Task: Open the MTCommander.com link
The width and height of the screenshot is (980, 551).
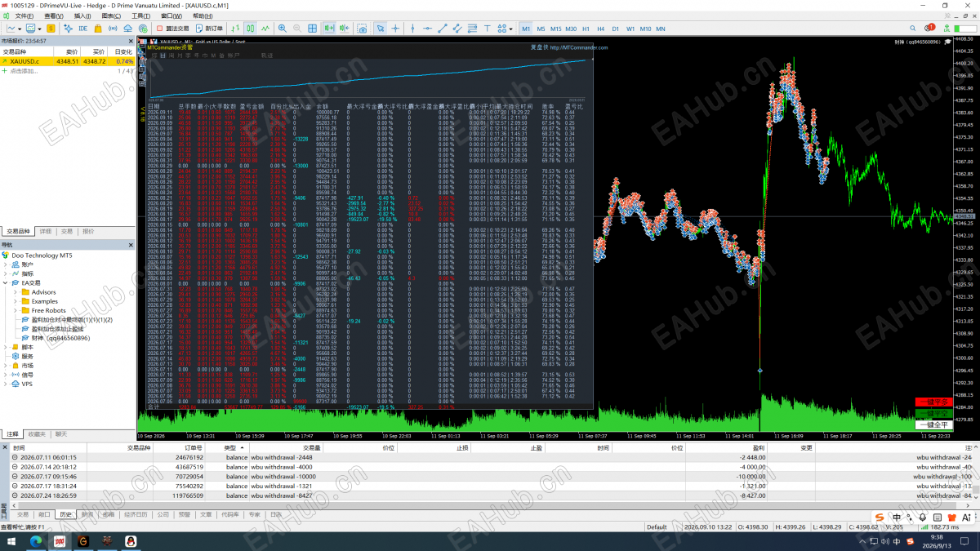Action: (x=579, y=47)
